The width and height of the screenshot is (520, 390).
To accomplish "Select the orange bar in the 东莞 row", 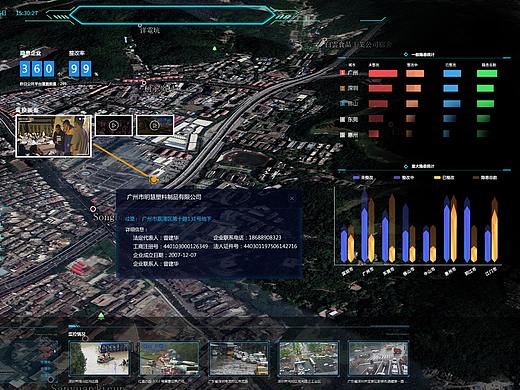I will pos(411,119).
